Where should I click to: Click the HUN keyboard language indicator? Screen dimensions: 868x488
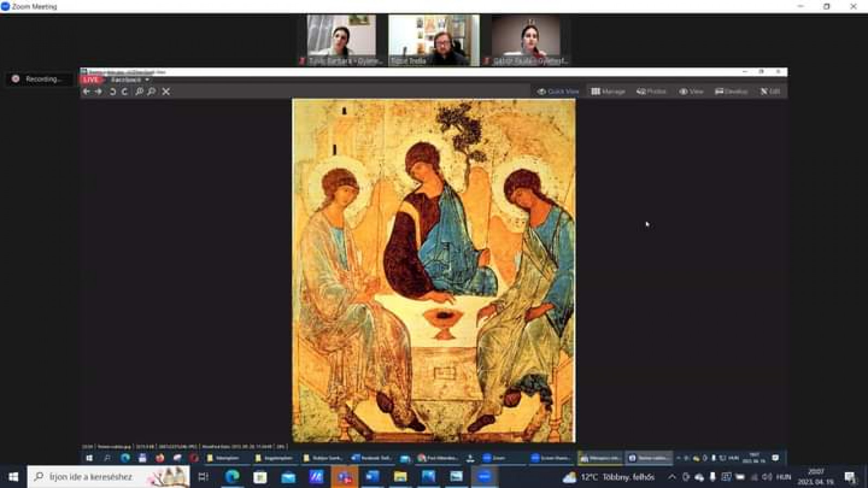[783, 477]
